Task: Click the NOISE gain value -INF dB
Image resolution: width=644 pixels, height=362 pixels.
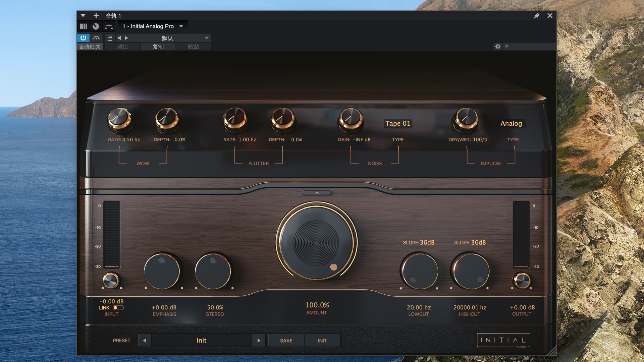Action: click(x=362, y=139)
